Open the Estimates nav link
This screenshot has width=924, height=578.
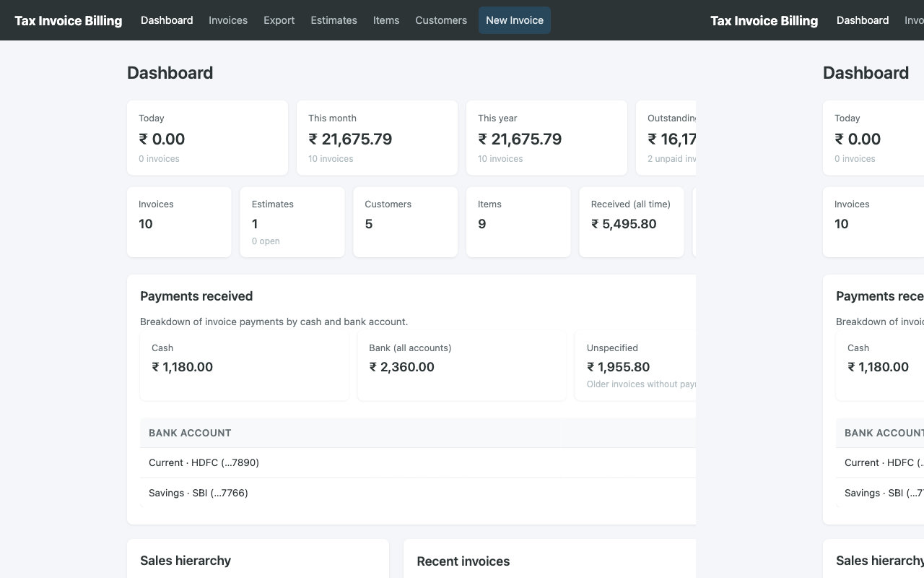click(x=334, y=20)
